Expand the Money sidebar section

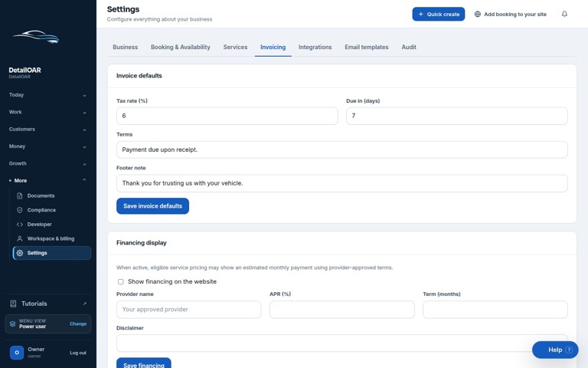pos(47,146)
